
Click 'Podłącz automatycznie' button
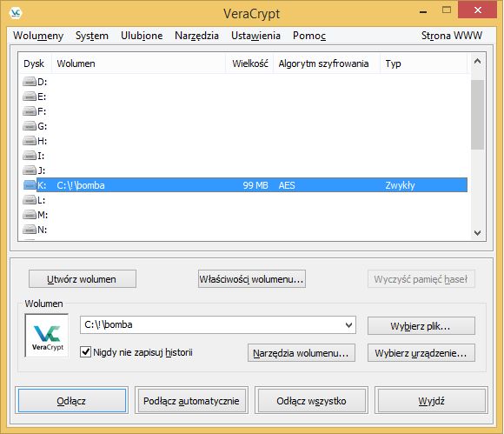tap(191, 401)
